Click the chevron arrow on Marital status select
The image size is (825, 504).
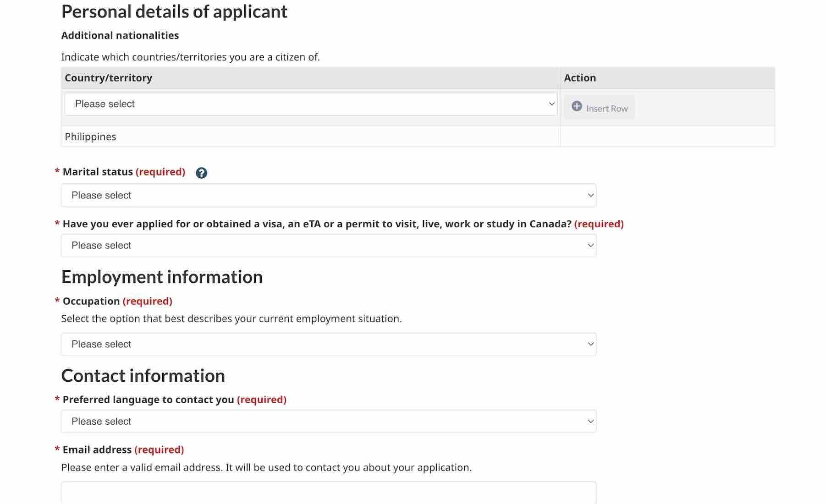click(590, 196)
